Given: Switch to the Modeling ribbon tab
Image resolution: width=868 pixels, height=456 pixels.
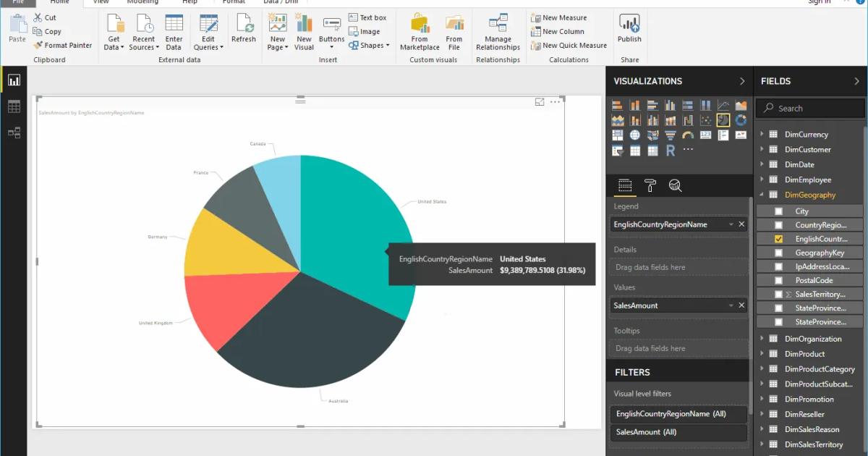Looking at the screenshot, I should pyautogui.click(x=142, y=2).
